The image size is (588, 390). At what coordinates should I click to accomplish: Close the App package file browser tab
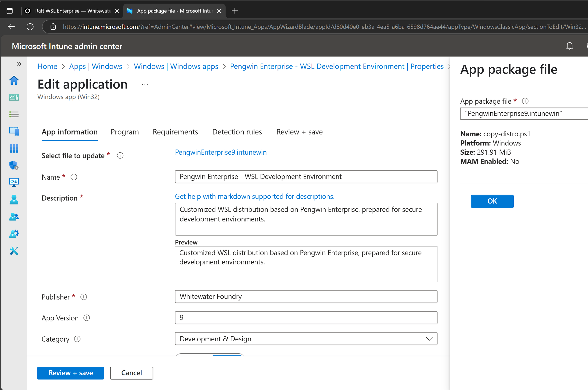tap(219, 11)
